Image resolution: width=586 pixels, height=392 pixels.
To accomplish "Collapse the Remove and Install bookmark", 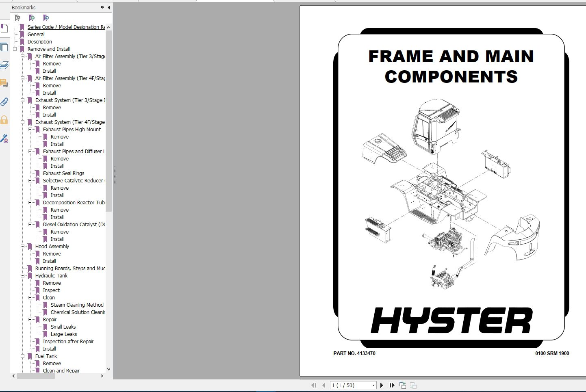I will click(15, 49).
